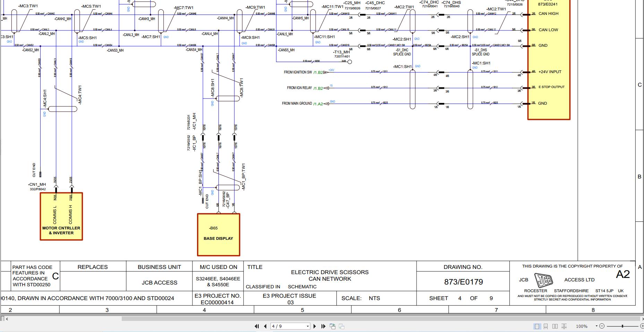
Task: Select continuous page view mode
Action: click(546, 326)
